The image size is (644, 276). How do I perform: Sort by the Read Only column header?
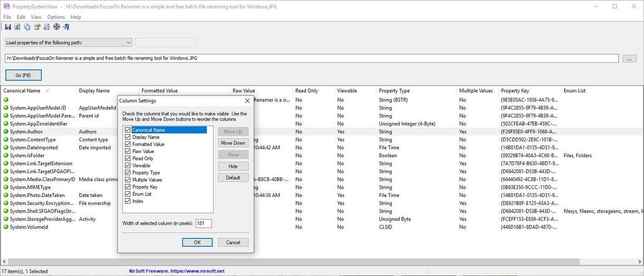pyautogui.click(x=314, y=91)
